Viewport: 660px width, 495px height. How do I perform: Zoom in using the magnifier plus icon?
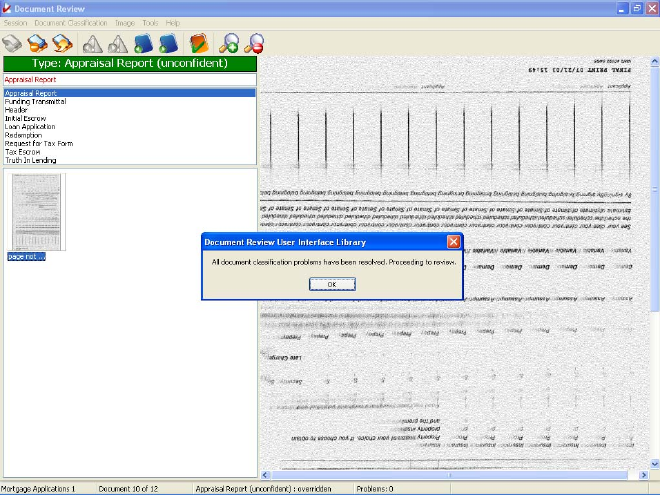pos(230,43)
